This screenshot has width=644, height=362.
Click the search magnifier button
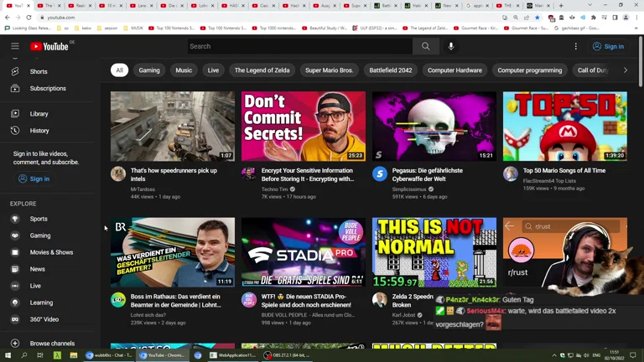tap(425, 46)
